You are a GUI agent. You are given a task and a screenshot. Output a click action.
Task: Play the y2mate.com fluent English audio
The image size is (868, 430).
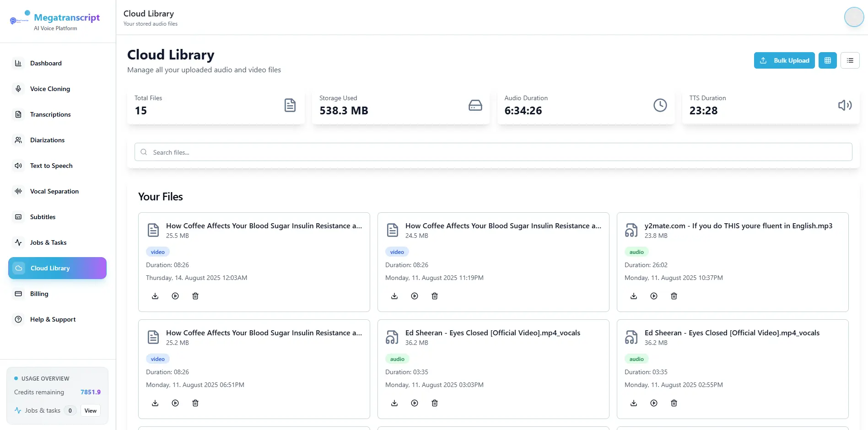tap(654, 296)
